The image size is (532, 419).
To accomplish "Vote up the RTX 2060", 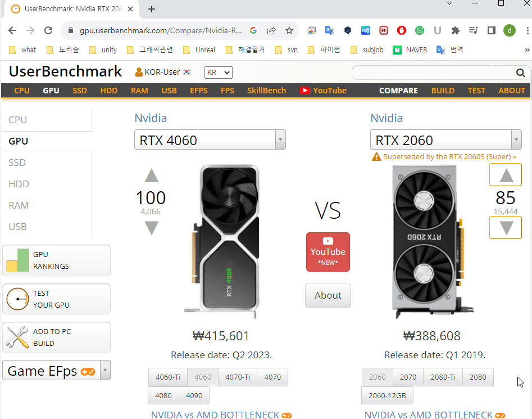I will tap(506, 175).
